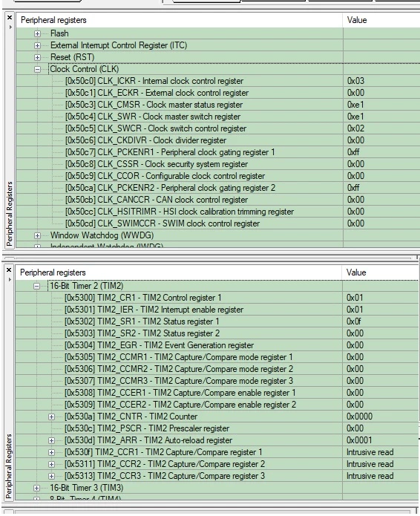Expand the Window Watchdog (WWDG) group

coord(37,235)
